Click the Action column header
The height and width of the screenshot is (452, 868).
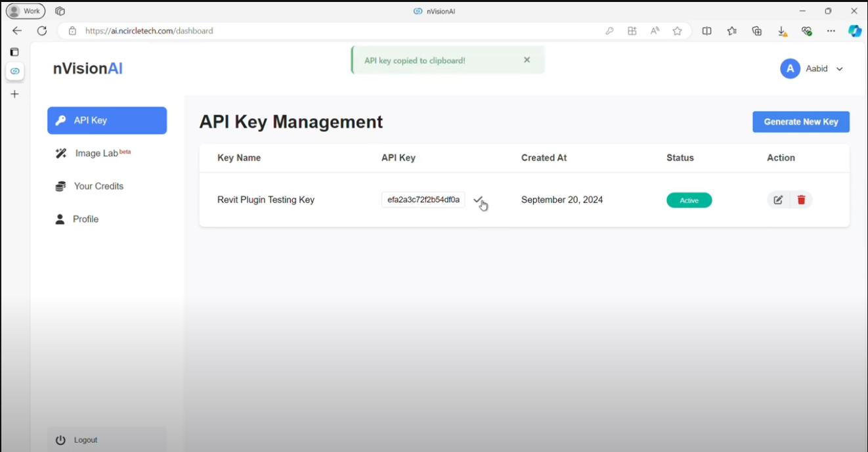pos(781,158)
